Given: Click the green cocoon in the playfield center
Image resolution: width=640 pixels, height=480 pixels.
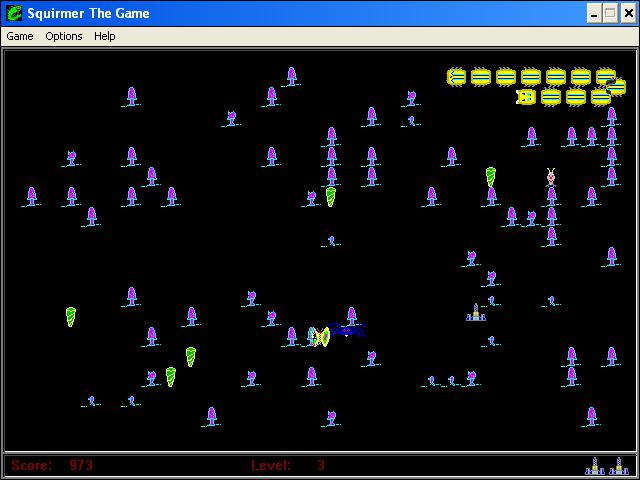Looking at the screenshot, I should (x=331, y=197).
